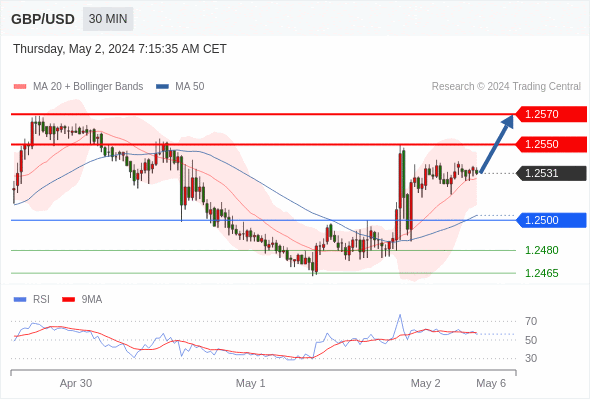This screenshot has width=590, height=400.
Task: Click the red 9MA legend swatch
Action: pos(68,300)
